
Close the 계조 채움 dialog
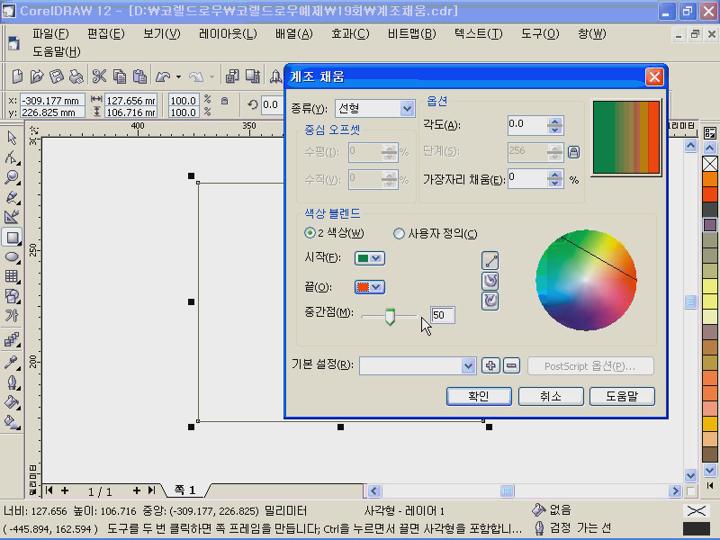coord(654,77)
